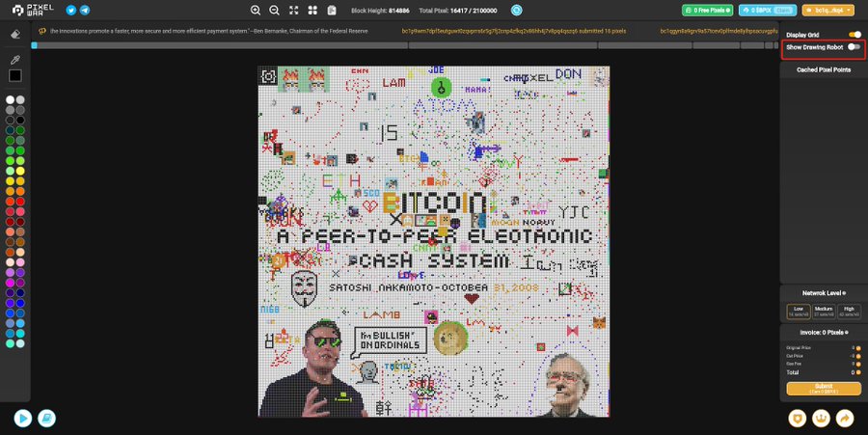Turn off the Display Grid toggle

click(x=854, y=35)
